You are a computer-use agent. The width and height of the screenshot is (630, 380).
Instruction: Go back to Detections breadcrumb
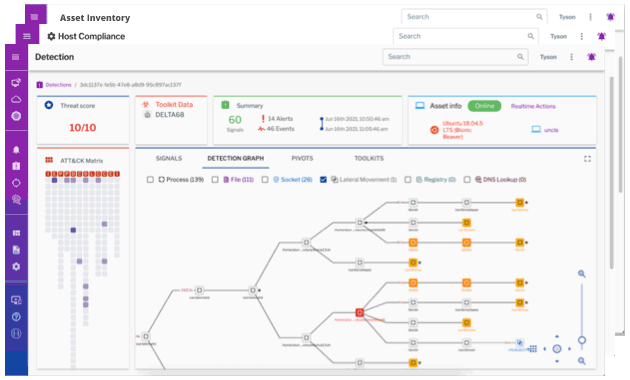[58, 85]
